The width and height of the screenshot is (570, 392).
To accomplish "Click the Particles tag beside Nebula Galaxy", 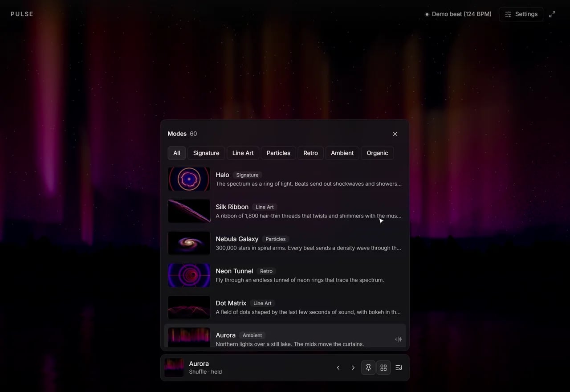I will coord(276,239).
